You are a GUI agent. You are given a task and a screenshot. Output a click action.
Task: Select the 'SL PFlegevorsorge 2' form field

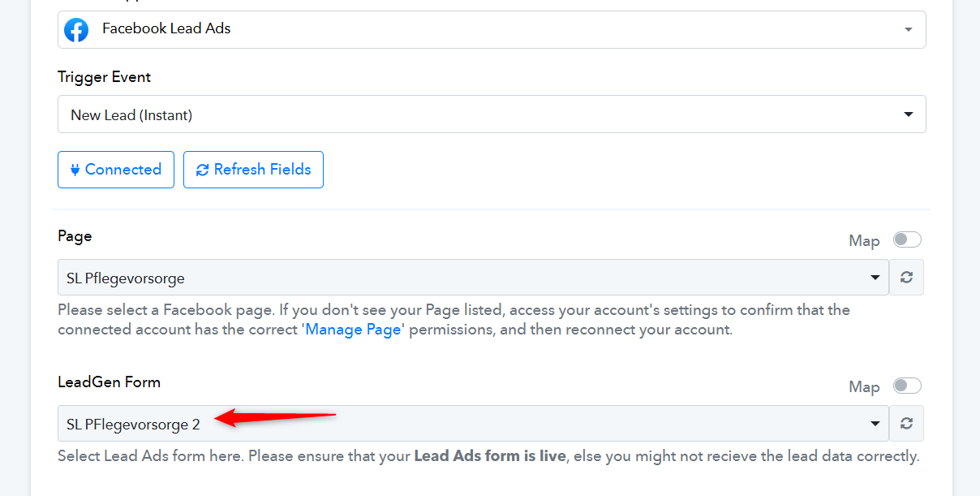(x=474, y=423)
